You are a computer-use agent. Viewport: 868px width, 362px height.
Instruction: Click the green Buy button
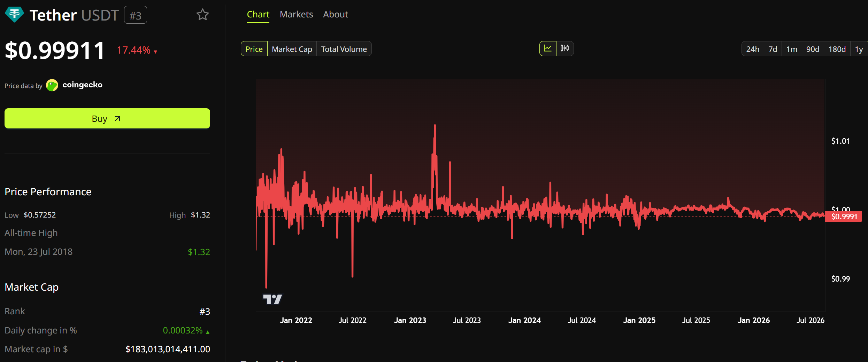click(x=107, y=118)
